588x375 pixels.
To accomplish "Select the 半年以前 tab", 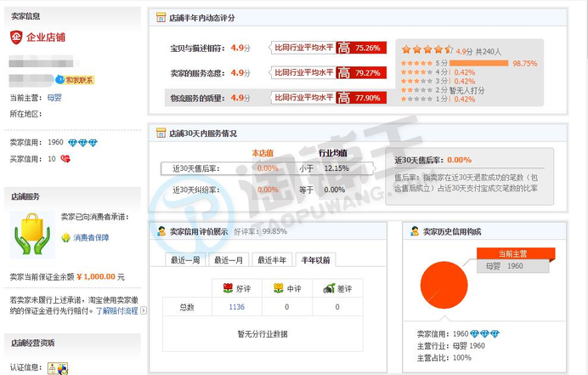I will coord(317,260).
